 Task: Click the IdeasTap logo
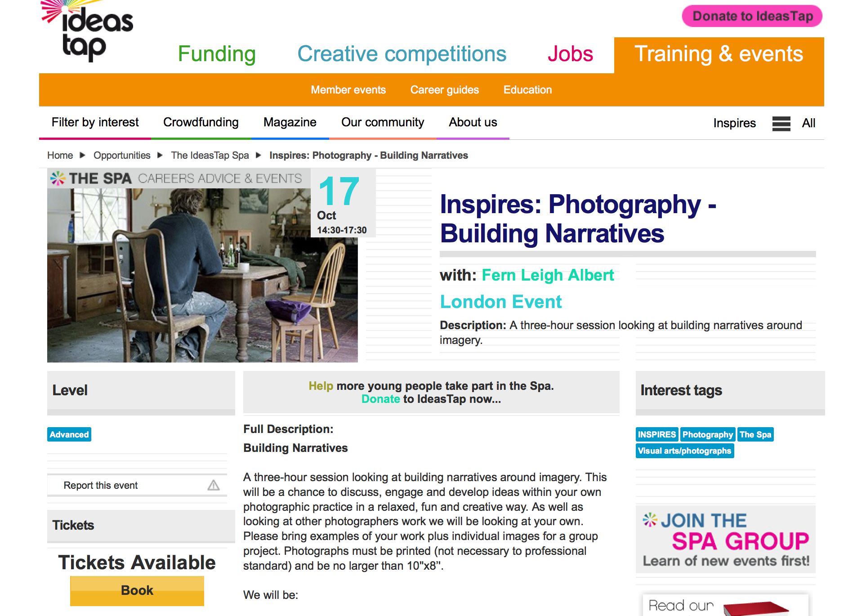coord(87,31)
